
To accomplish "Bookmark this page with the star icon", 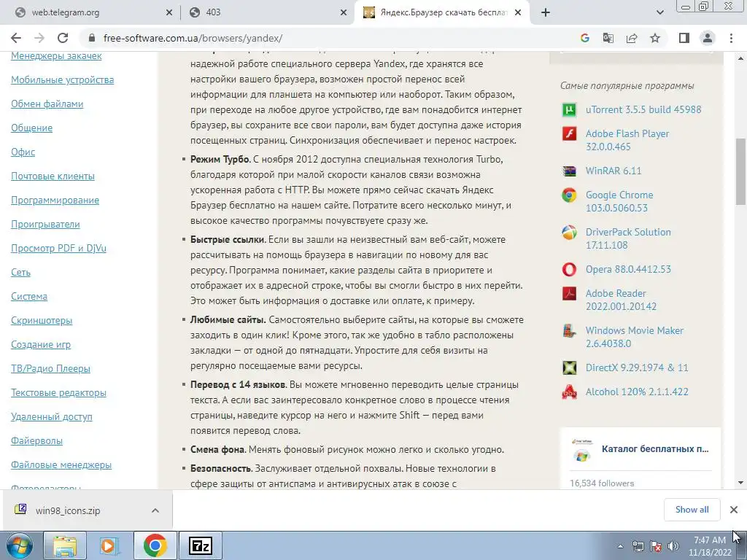I will tap(655, 38).
